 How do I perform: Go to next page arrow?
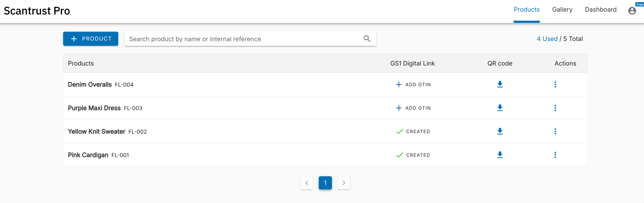344,183
